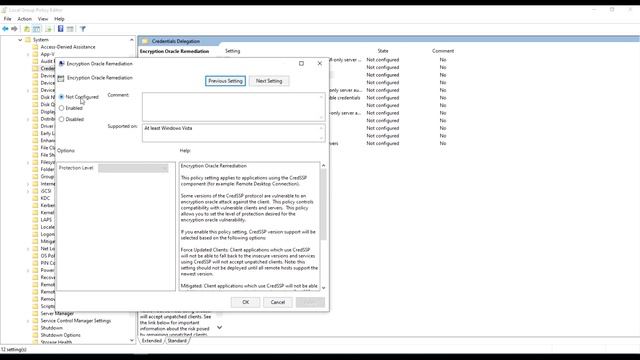The width and height of the screenshot is (640, 360).
Task: Click inside the Comment text box
Action: click(233, 107)
